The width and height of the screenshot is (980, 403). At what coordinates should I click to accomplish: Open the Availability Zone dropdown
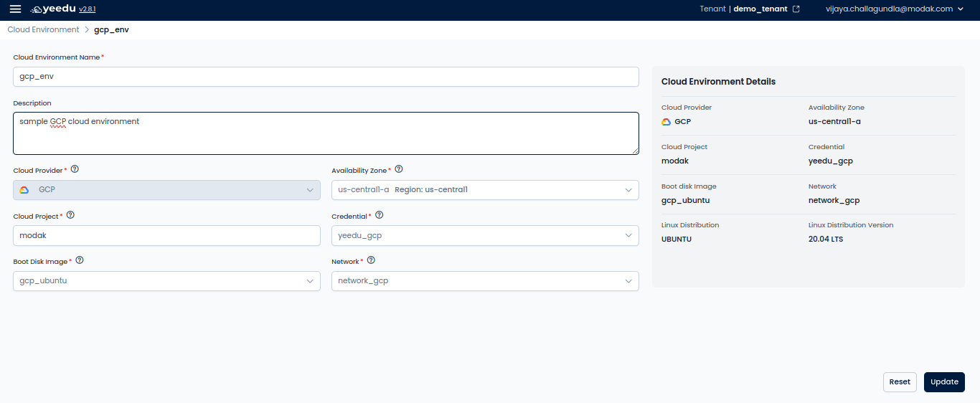pos(485,190)
